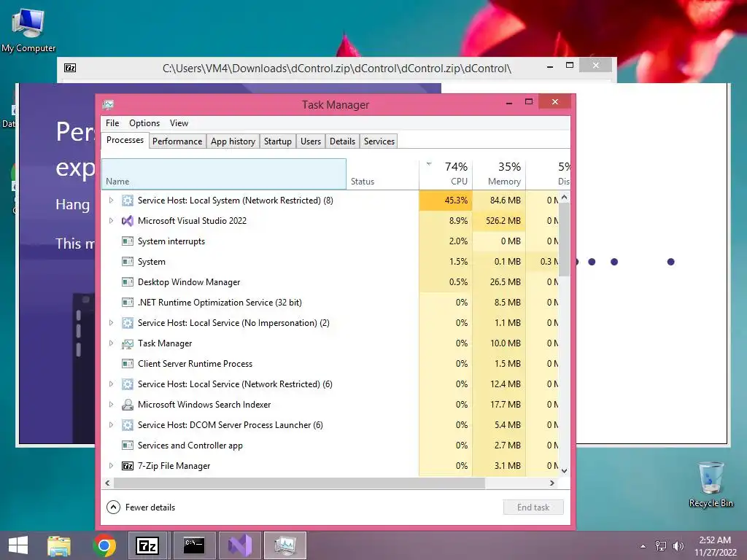Click the Task Manager title bar icon
The width and height of the screenshot is (747, 560).
point(108,104)
